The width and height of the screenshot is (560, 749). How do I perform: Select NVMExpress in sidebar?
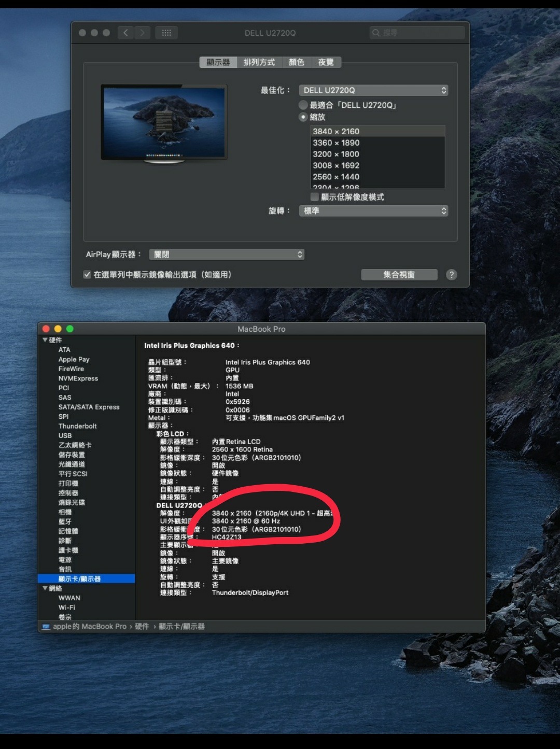coord(78,378)
